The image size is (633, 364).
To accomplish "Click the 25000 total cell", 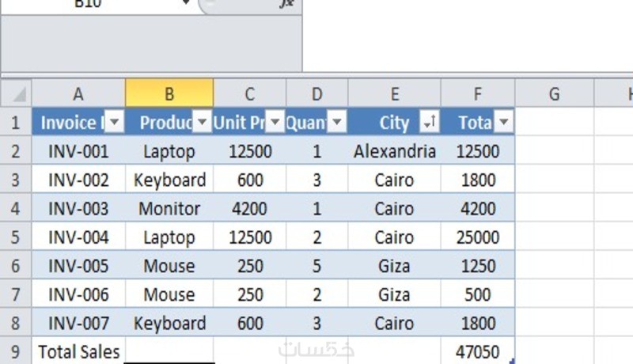I will [x=478, y=237].
